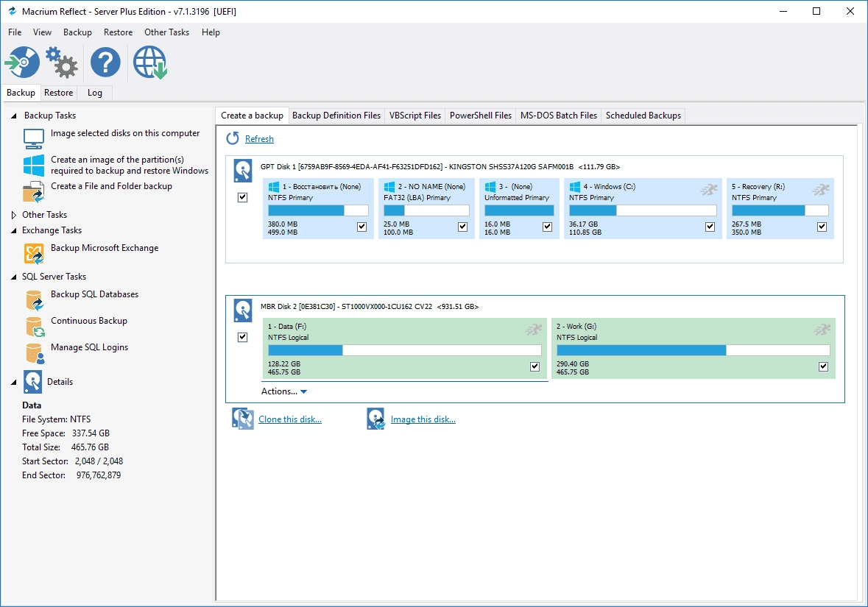Viewport: 868px width, 607px height.
Task: Collapse the Backup Tasks section
Action: coord(13,116)
